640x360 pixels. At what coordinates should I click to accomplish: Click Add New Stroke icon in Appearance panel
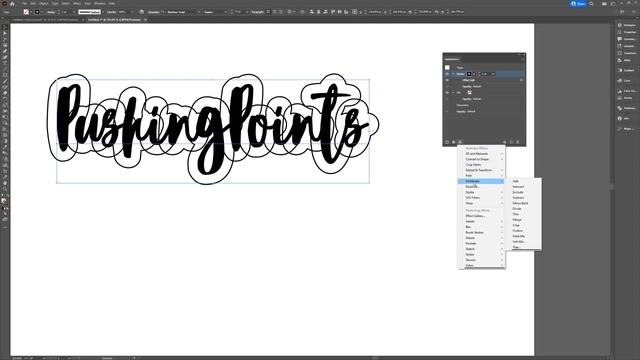point(447,142)
